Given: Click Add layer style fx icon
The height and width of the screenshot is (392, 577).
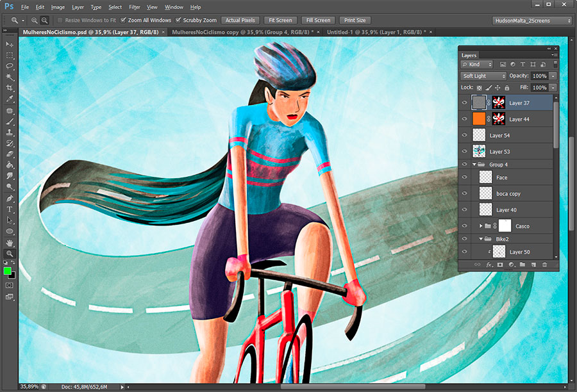Looking at the screenshot, I should click(489, 265).
